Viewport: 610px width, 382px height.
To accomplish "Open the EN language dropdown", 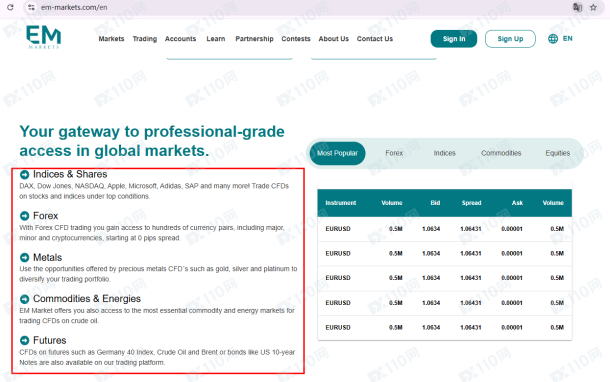I will click(x=568, y=39).
